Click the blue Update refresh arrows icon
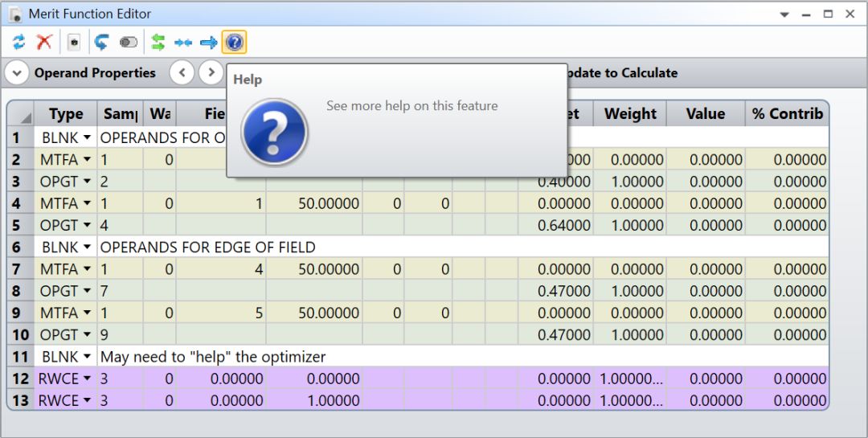Image resolution: width=868 pixels, height=438 pixels. pyautogui.click(x=18, y=42)
